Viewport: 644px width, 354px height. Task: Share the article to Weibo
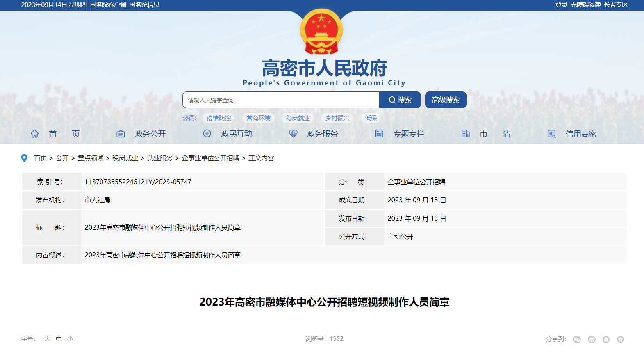point(592,339)
